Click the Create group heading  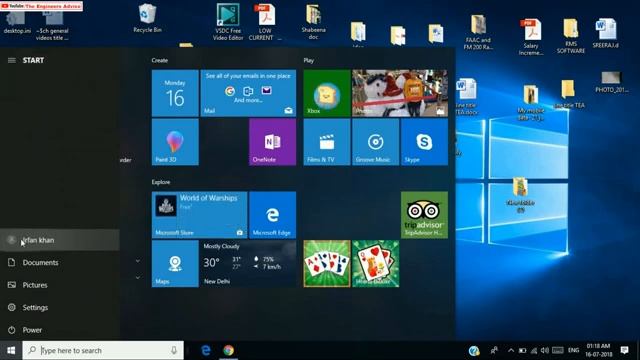coord(160,60)
